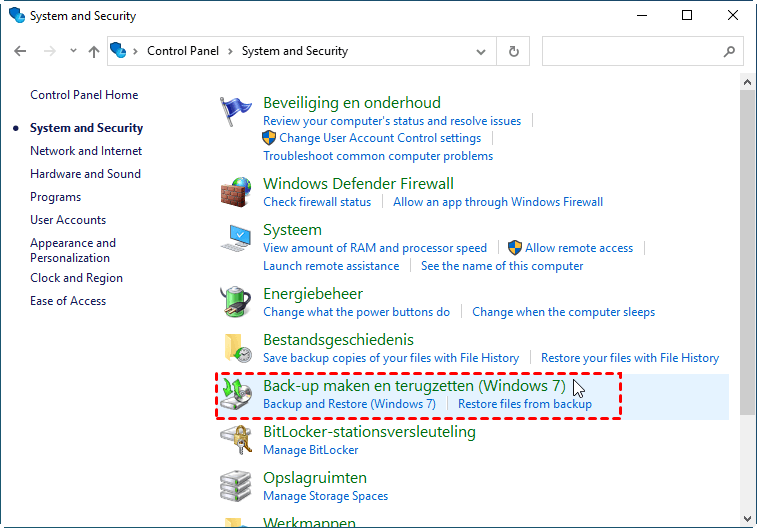This screenshot has height=528, width=757.
Task: Open the Opslagruimten heading
Action: point(315,478)
